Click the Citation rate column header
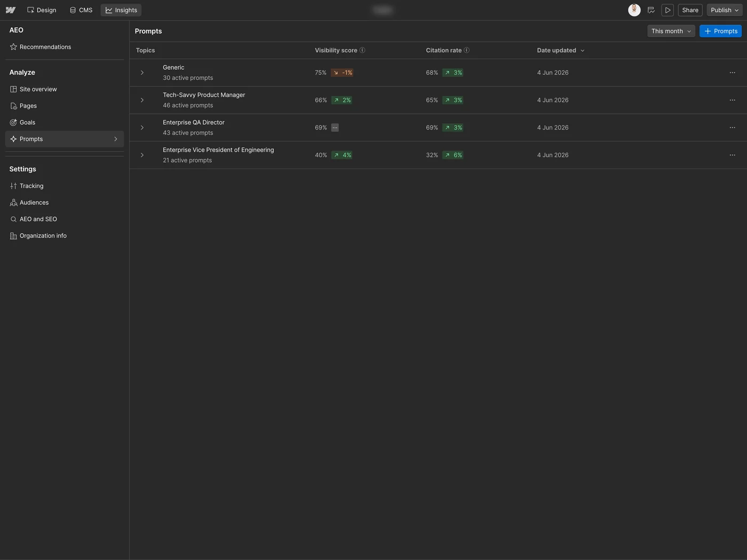The height and width of the screenshot is (560, 747). click(444, 50)
